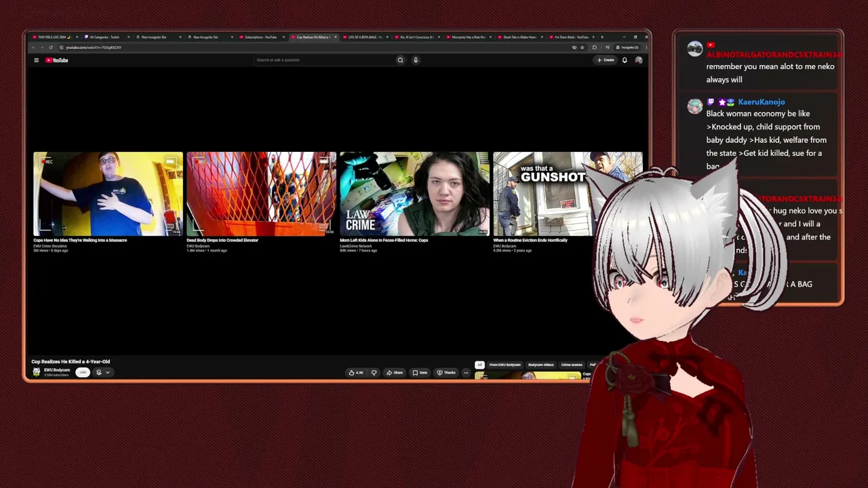This screenshot has height=488, width=868.
Task: Open the Incognito profile indicator
Action: coord(628,47)
